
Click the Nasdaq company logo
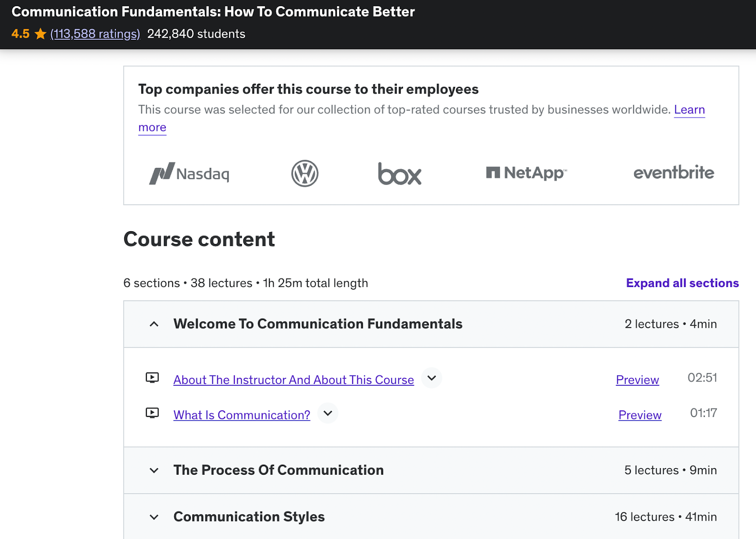(x=189, y=174)
